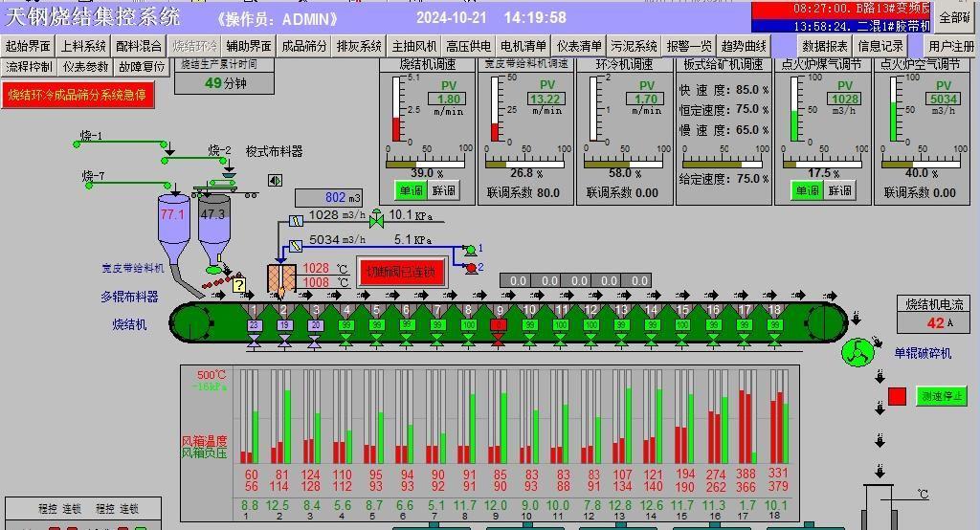Go to 趋势曲线 trend curves
Image resolution: width=980 pixels, height=530 pixels.
[x=744, y=46]
